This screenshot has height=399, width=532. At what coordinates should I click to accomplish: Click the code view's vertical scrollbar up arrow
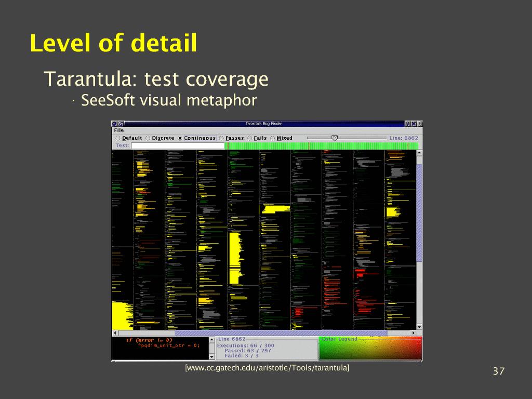(419, 153)
